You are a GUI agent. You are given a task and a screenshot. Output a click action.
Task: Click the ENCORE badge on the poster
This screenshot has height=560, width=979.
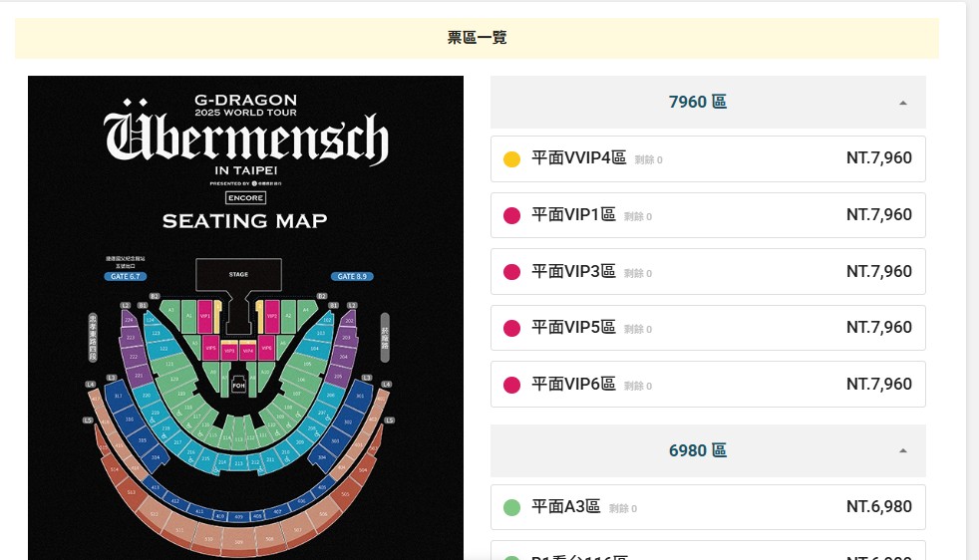[x=245, y=198]
